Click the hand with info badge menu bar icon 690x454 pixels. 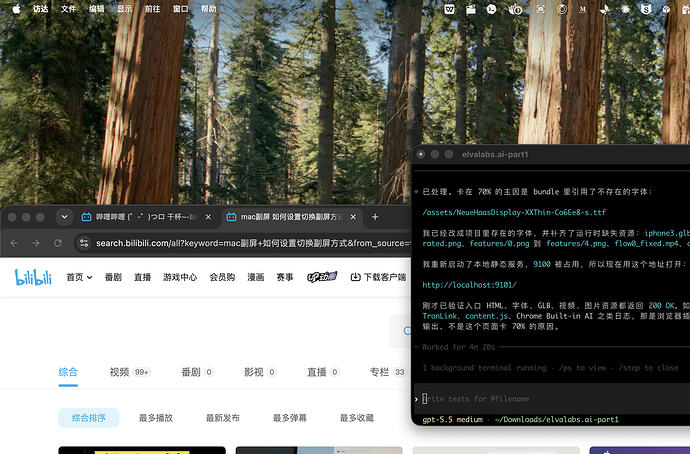pyautogui.click(x=515, y=9)
